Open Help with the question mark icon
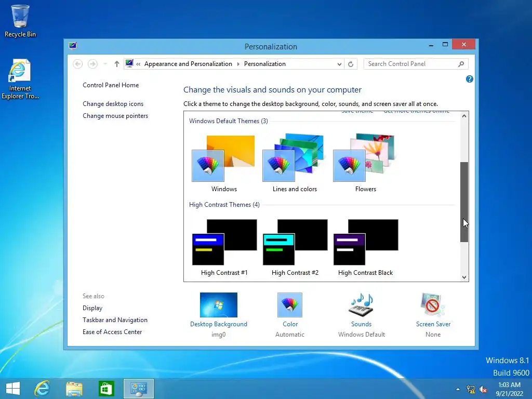 (470, 79)
